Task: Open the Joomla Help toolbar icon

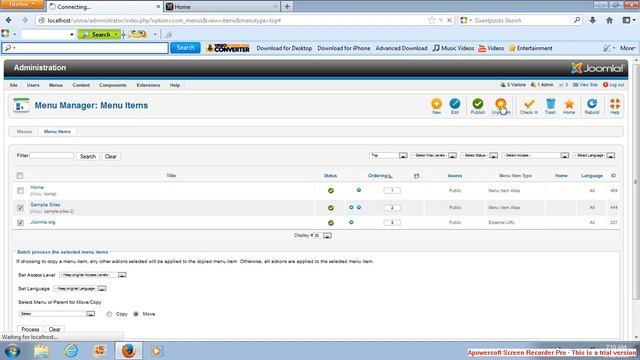Action: coord(615,106)
